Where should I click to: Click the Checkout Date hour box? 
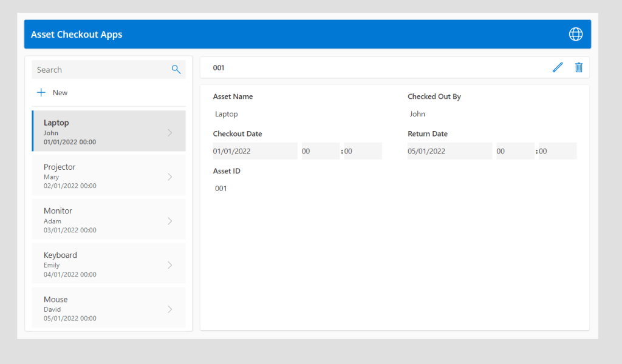[321, 151]
